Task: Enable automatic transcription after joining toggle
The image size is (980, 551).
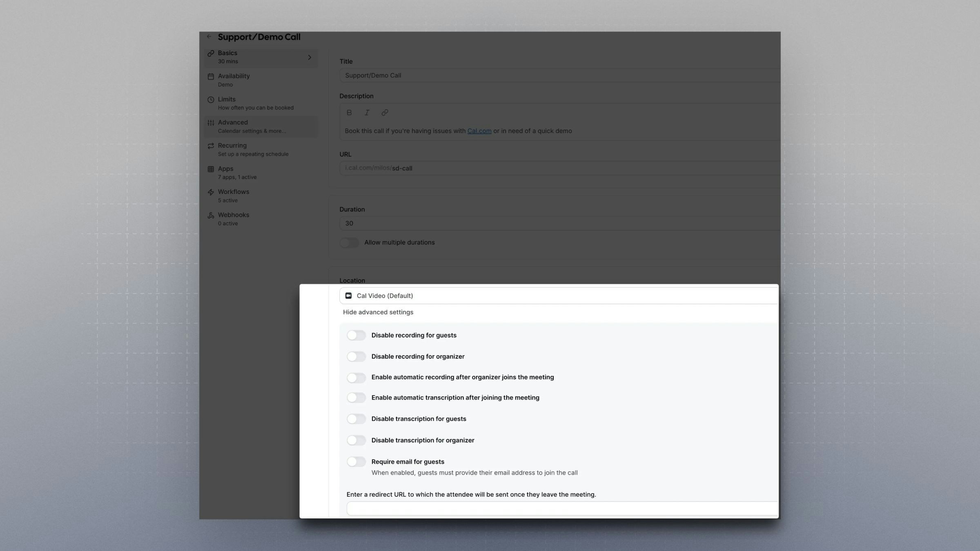Action: pyautogui.click(x=356, y=398)
